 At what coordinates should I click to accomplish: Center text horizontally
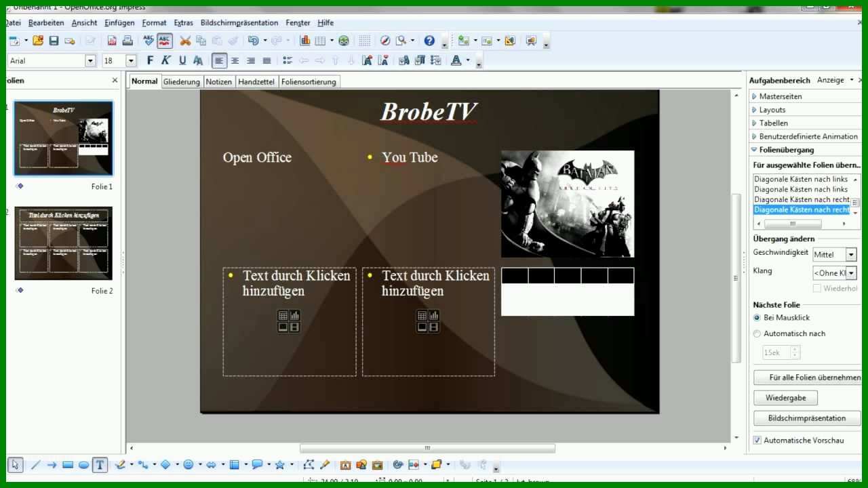coord(235,60)
